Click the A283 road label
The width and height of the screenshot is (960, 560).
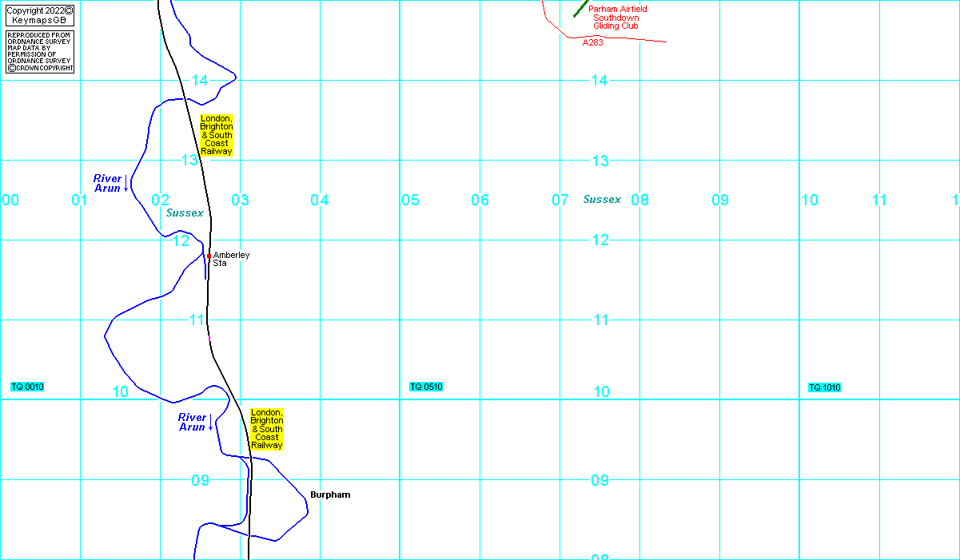(x=592, y=43)
